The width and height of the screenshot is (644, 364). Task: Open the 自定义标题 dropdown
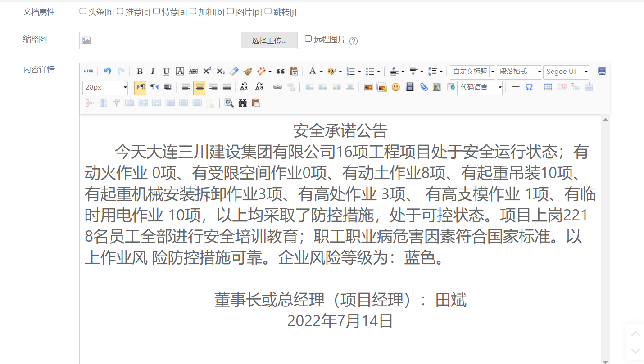[x=473, y=72]
